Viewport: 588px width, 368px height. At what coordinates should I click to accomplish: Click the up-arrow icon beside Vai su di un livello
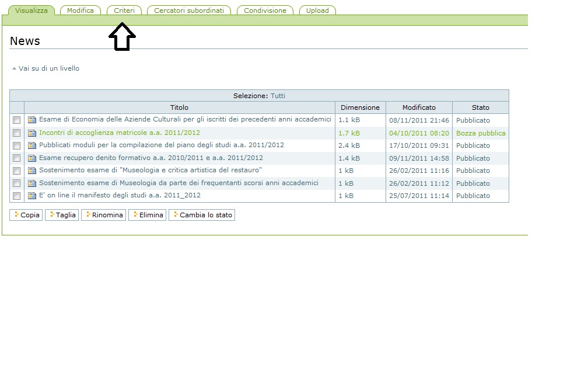pyautogui.click(x=14, y=69)
